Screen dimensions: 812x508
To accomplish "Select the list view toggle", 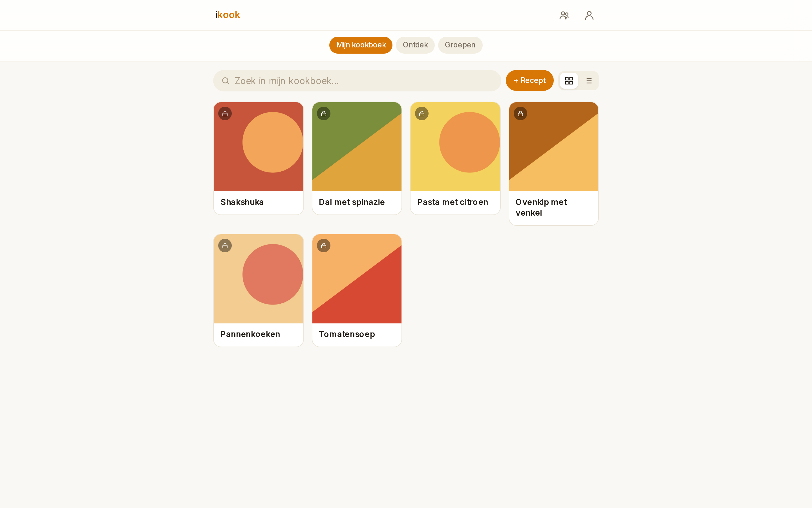I will coord(589,81).
